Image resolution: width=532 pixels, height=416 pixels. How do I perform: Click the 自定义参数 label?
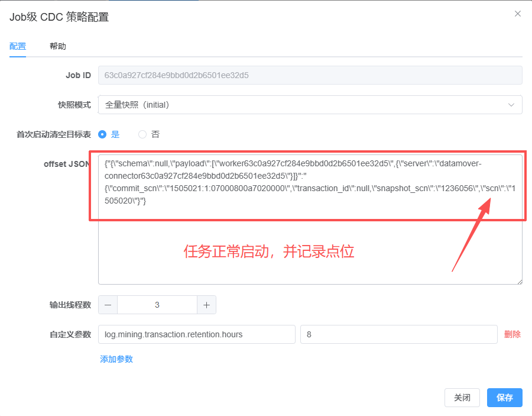[70, 334]
